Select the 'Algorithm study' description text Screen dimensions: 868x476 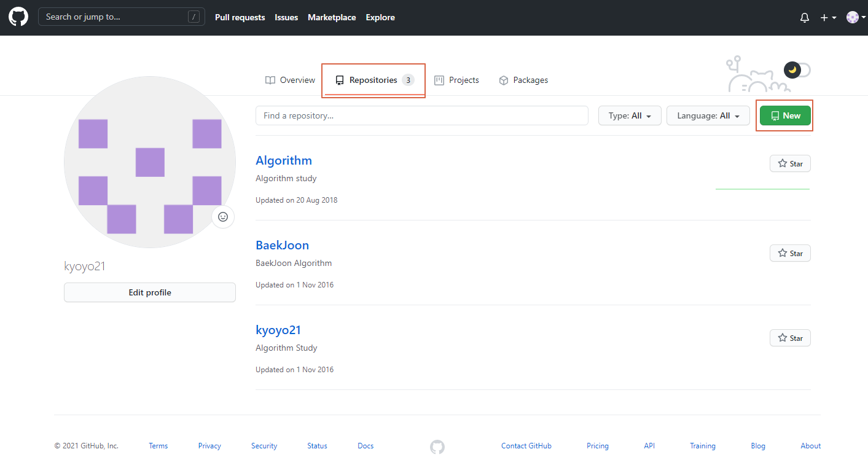click(286, 178)
